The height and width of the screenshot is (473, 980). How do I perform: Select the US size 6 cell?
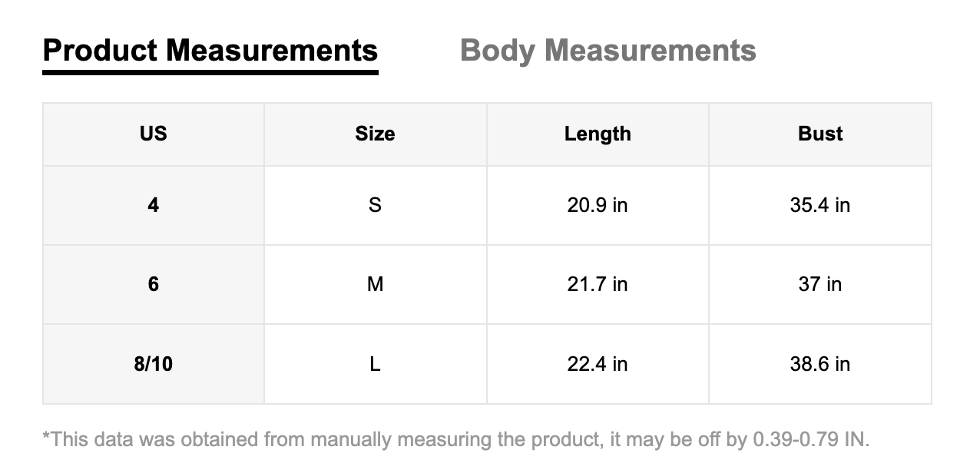[x=153, y=284]
